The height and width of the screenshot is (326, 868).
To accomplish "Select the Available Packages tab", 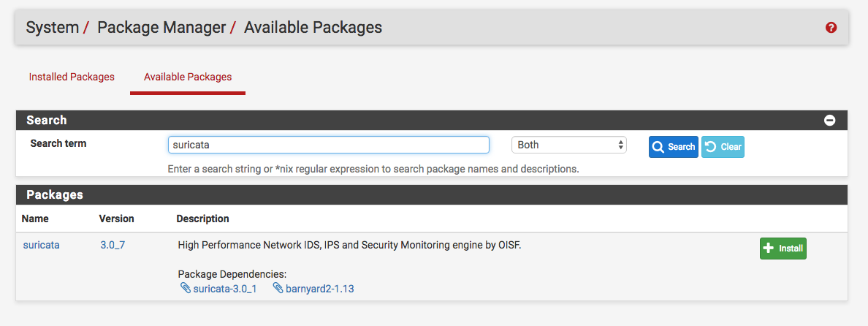I will pyautogui.click(x=188, y=77).
